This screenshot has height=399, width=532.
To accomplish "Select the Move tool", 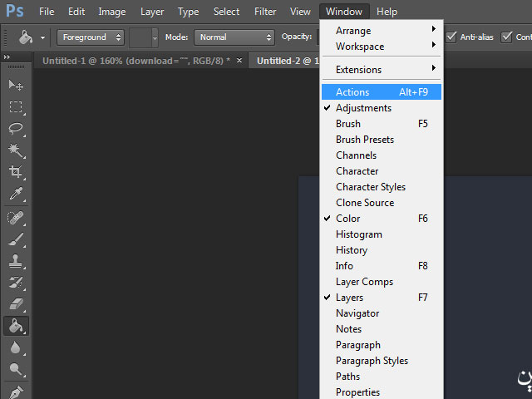I will (16, 85).
